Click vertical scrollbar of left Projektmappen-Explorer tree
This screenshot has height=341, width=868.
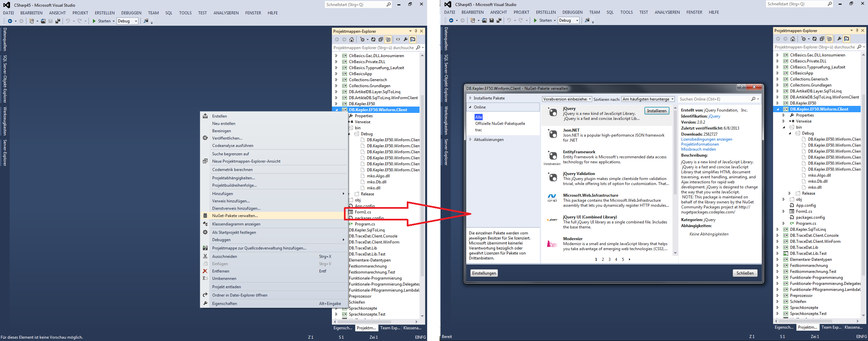422,185
